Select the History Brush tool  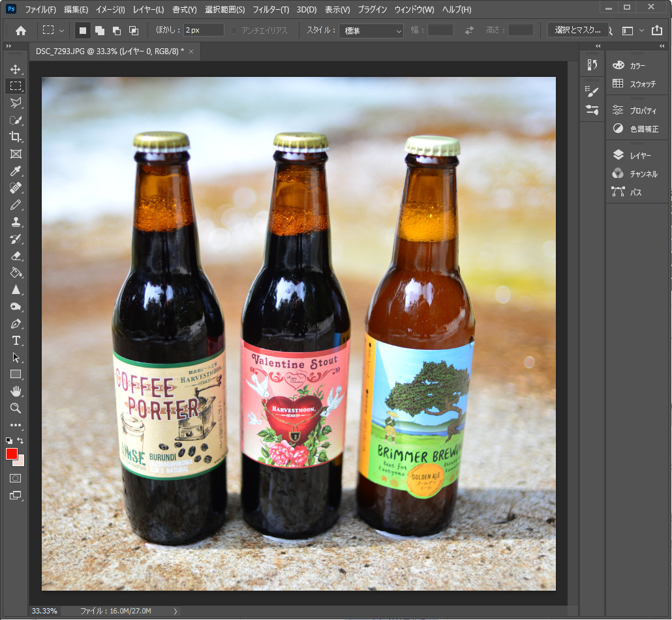[16, 239]
